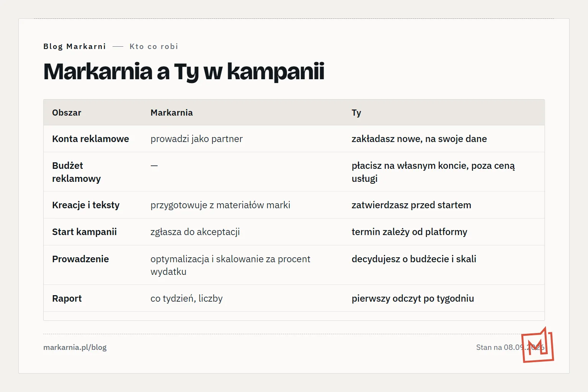Viewport: 588px width, 392px height.
Task: Click the Markarnia column header
Action: click(x=171, y=113)
